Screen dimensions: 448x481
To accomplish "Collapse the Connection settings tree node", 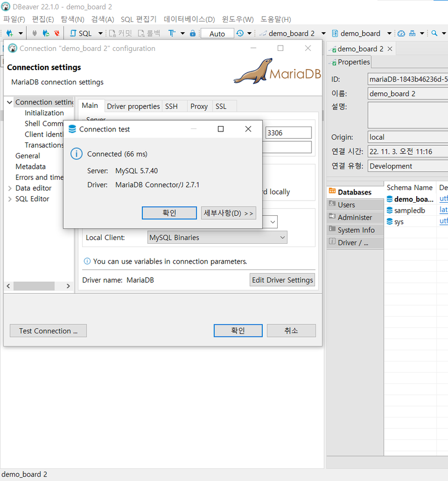I will click(9, 102).
